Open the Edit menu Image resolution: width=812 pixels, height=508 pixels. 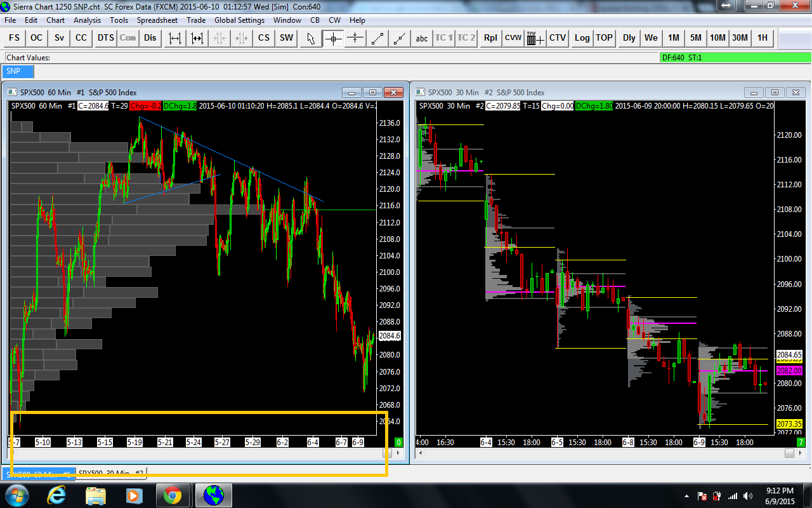coord(31,20)
